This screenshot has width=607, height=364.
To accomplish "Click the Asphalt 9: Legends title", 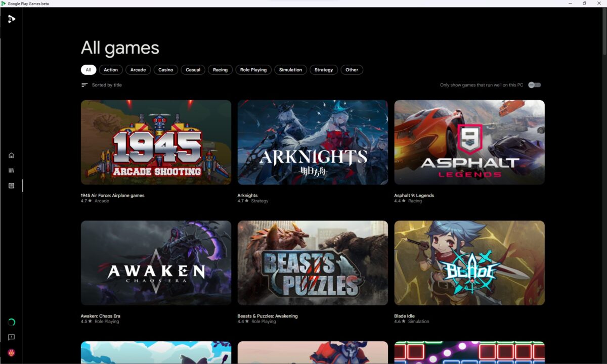I will [414, 195].
